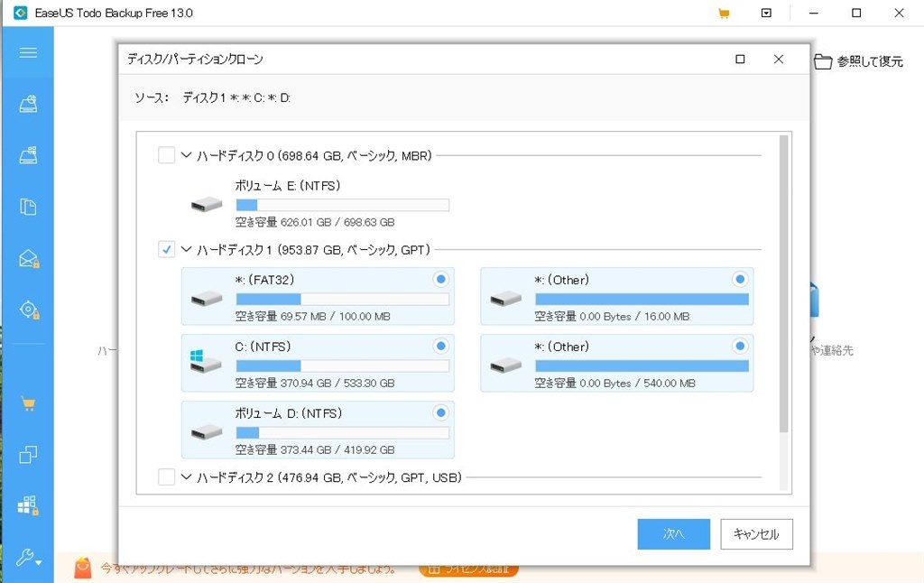This screenshot has width=924, height=583.
Task: Collapse the ハードディスク 0 section
Action: click(187, 154)
